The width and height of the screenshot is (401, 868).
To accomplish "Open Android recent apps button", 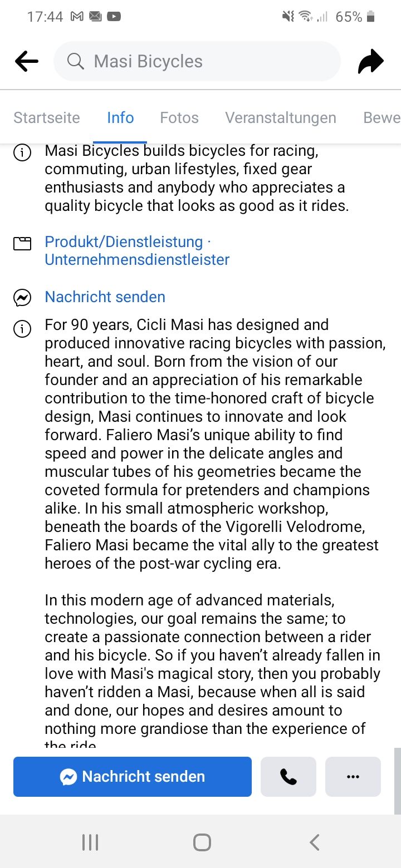I will 90,842.
